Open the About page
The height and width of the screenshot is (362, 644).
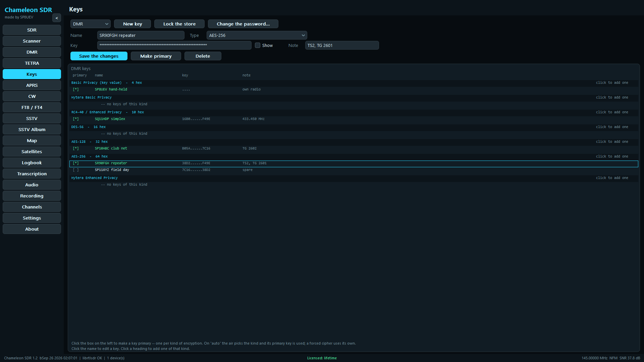(x=32, y=229)
